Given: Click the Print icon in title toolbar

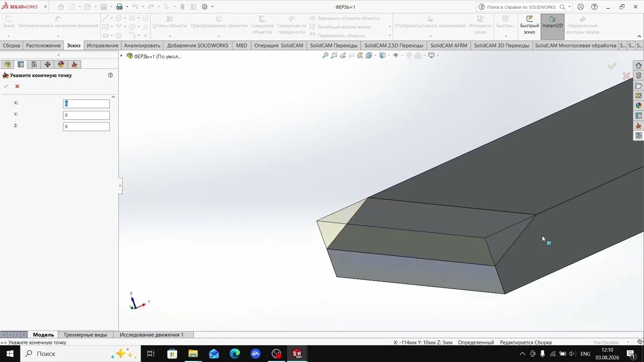Looking at the screenshot, I should click(x=119, y=7).
